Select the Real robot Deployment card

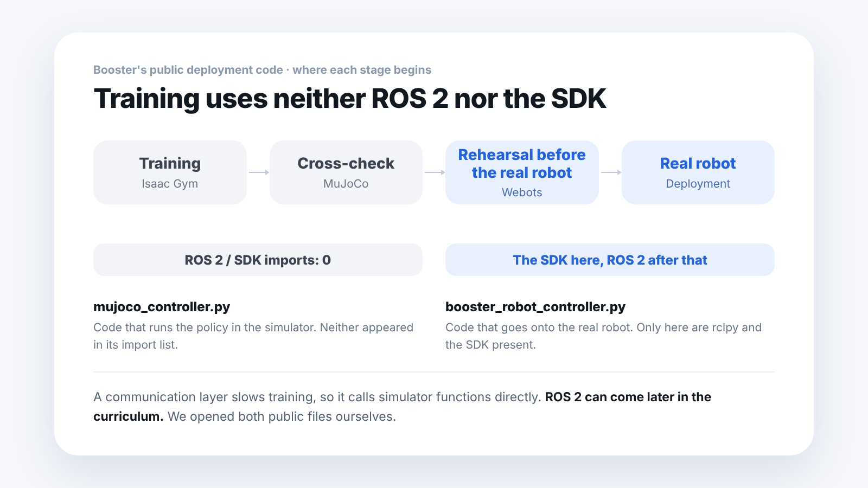click(698, 172)
